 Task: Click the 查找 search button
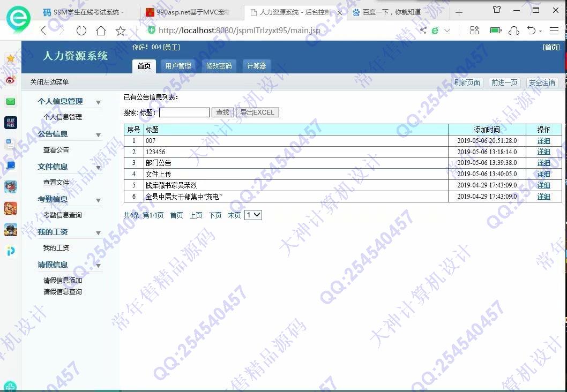(x=223, y=112)
